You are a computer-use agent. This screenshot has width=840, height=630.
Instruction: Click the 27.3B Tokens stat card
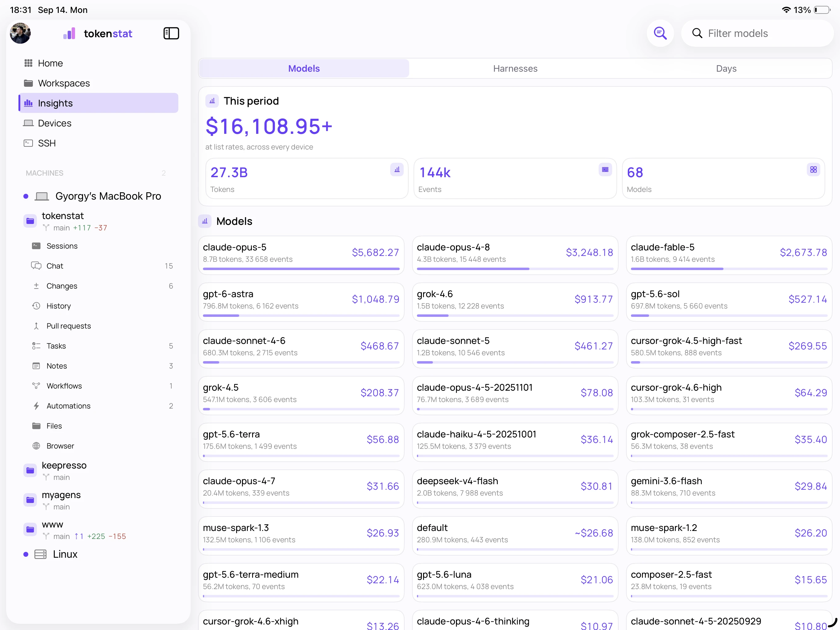pos(307,179)
